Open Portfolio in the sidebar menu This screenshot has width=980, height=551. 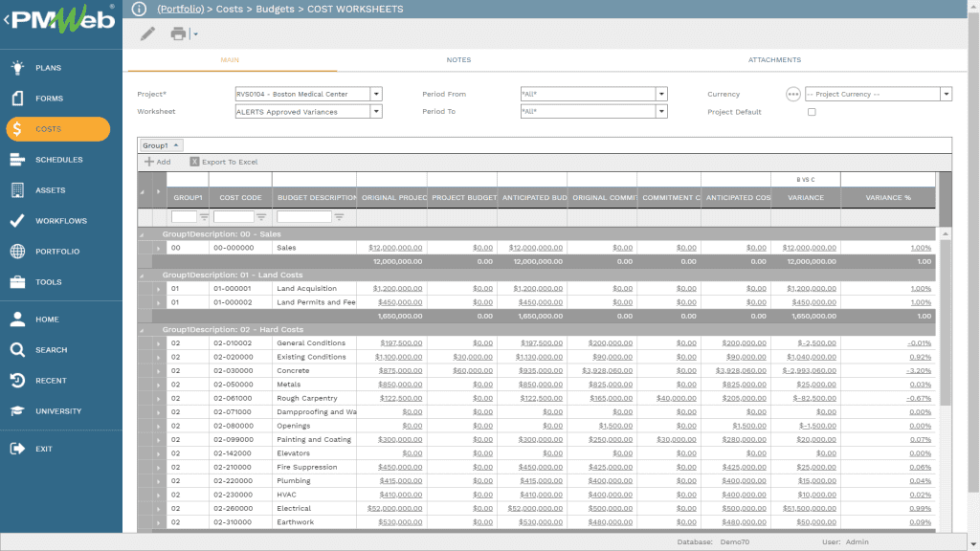(57, 252)
